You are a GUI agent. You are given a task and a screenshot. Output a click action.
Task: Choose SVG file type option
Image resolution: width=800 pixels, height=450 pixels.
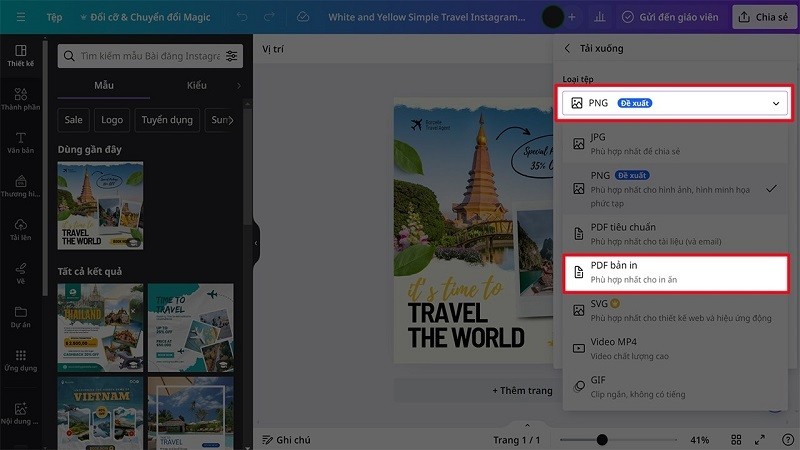[674, 310]
